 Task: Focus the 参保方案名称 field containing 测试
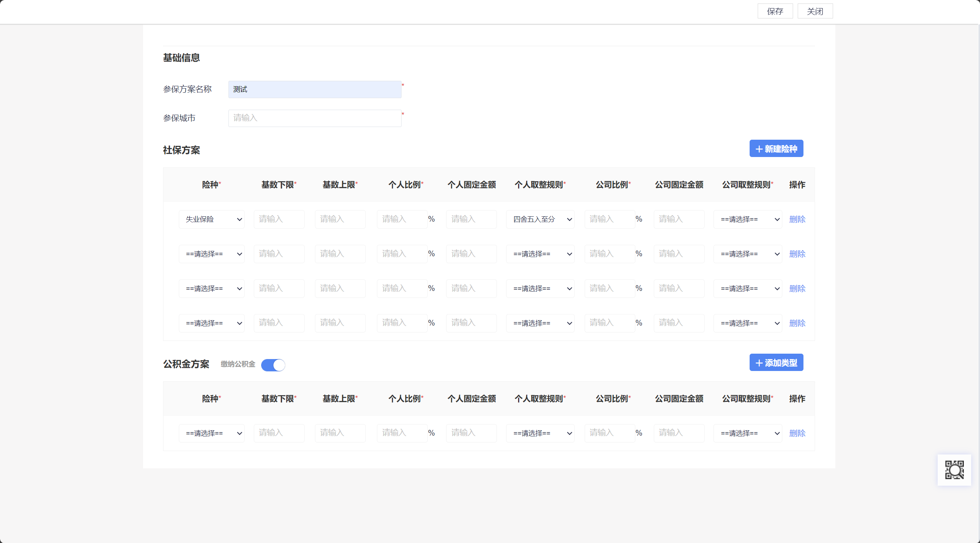pyautogui.click(x=315, y=89)
